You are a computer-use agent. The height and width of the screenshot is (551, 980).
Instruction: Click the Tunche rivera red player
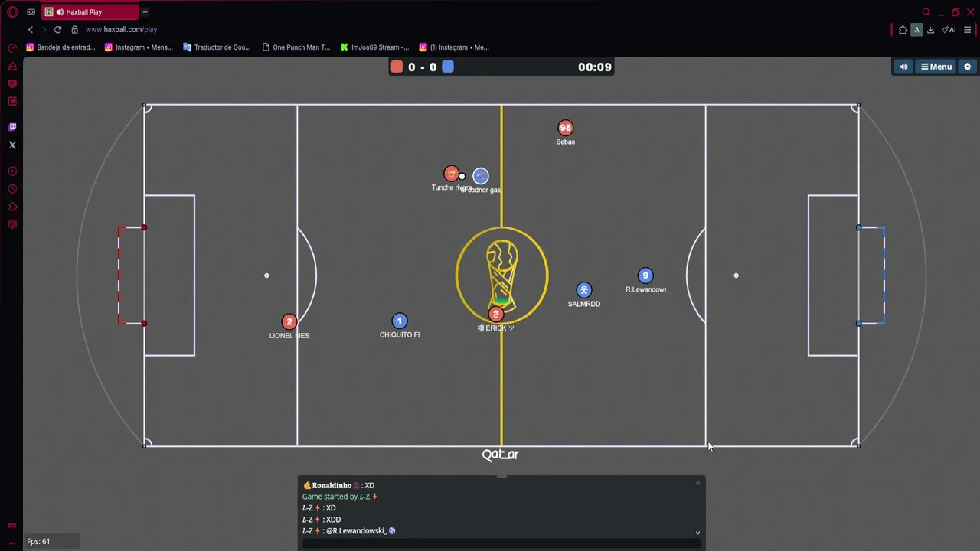click(x=451, y=174)
